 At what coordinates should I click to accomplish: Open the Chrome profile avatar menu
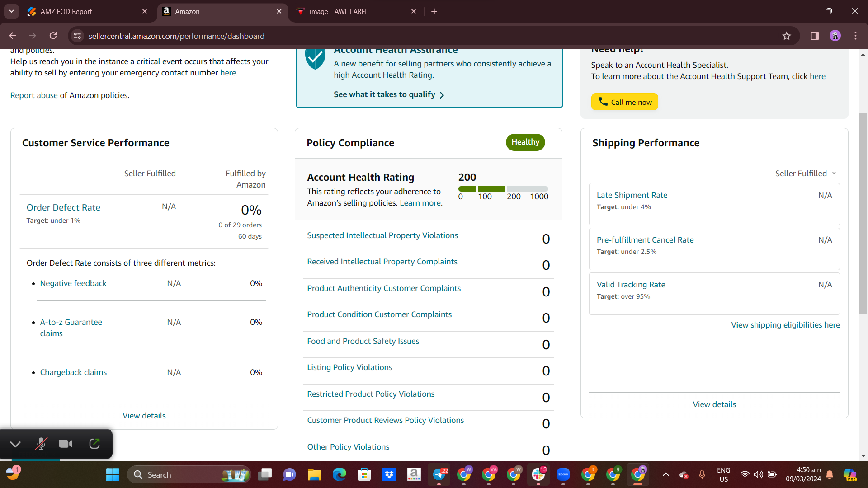[x=835, y=36]
